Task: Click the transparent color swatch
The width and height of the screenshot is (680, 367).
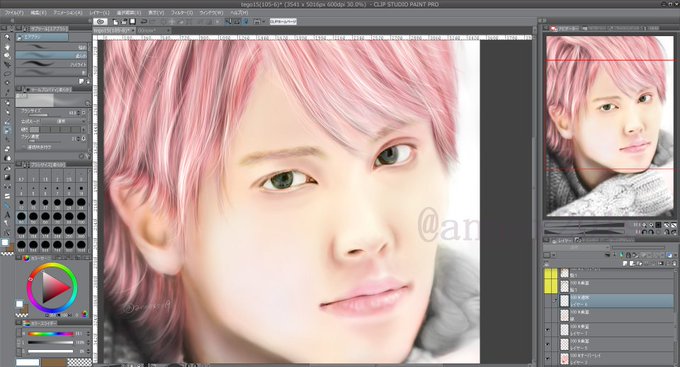Action: (x=80, y=362)
